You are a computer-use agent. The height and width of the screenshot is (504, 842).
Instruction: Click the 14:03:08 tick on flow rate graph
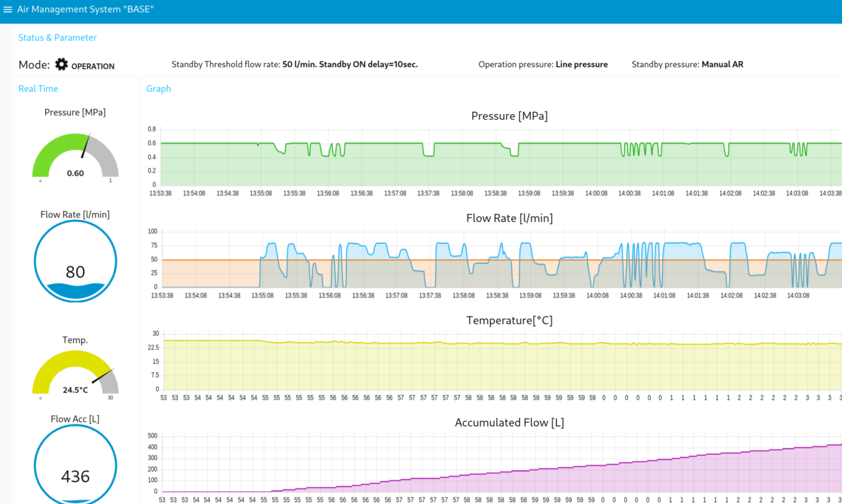pos(798,295)
